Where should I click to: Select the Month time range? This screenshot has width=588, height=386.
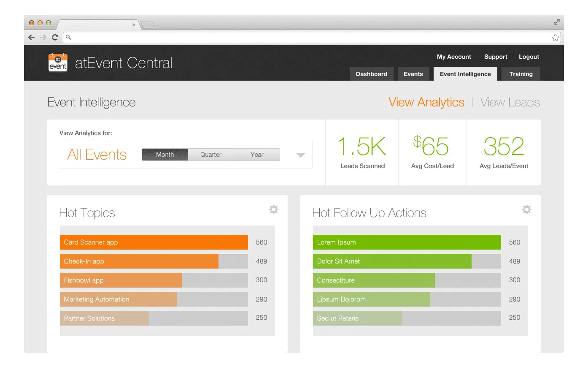coord(165,155)
